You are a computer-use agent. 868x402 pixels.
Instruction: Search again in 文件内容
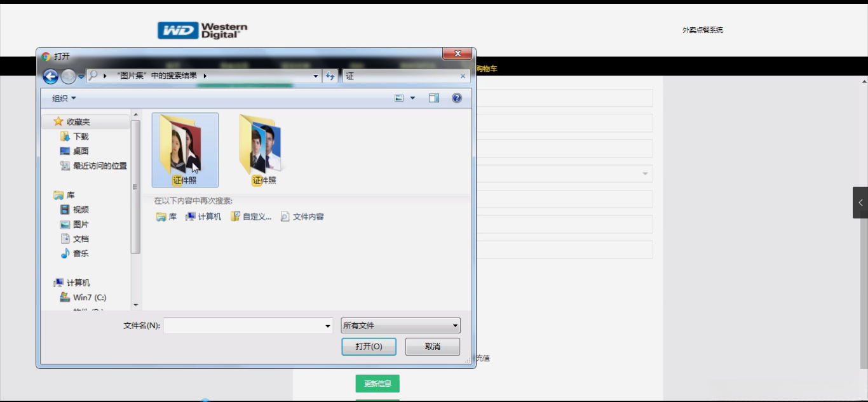point(302,217)
